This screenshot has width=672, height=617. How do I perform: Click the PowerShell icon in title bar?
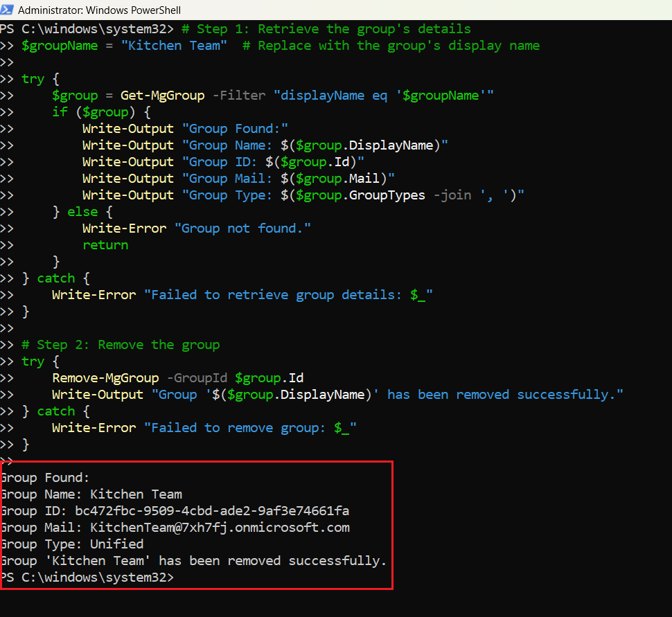[x=8, y=10]
